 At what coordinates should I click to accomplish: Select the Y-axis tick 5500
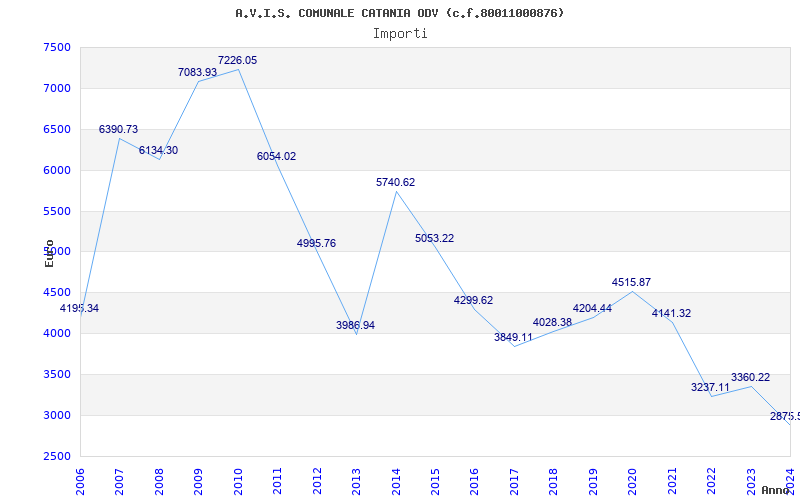(x=57, y=211)
